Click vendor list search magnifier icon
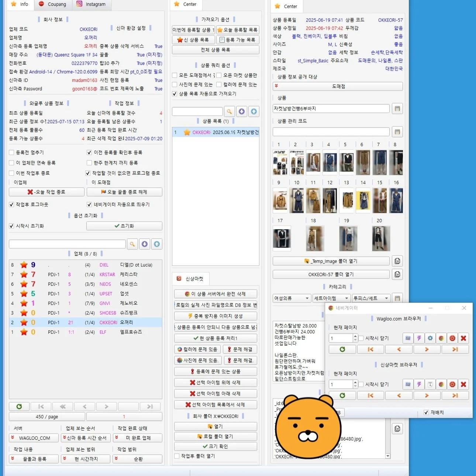Image resolution: width=476 pixels, height=476 pixels. pyautogui.click(x=132, y=244)
